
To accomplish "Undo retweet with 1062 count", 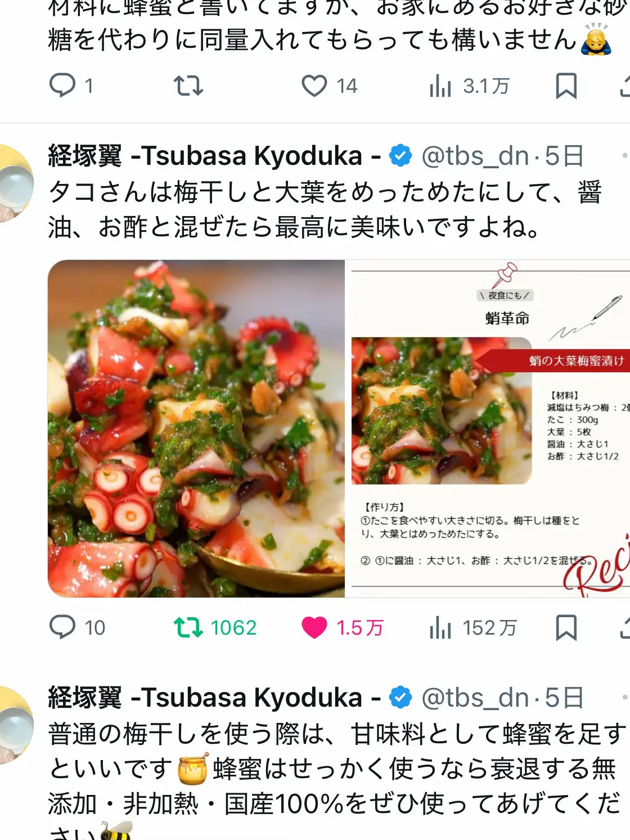I will tap(215, 627).
